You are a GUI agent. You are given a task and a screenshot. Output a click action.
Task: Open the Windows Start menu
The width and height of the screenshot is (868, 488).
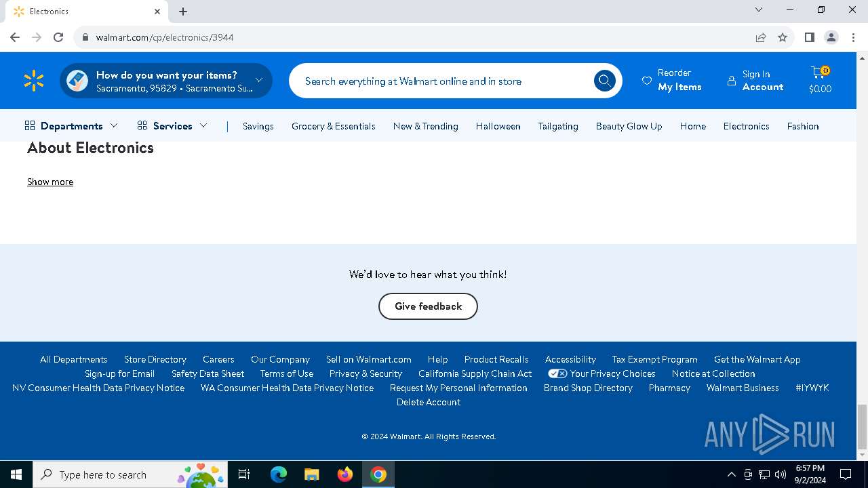click(x=16, y=474)
